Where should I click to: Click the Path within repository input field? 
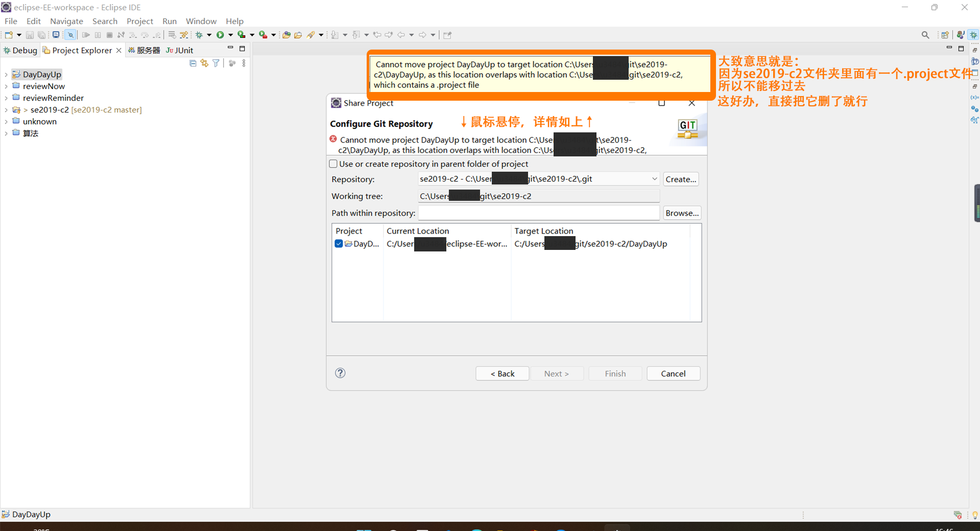point(538,213)
